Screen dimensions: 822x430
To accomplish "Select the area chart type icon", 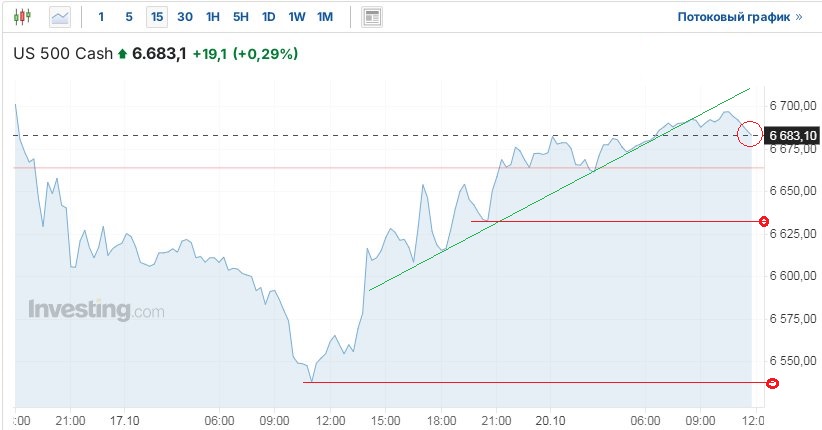I will 60,17.
